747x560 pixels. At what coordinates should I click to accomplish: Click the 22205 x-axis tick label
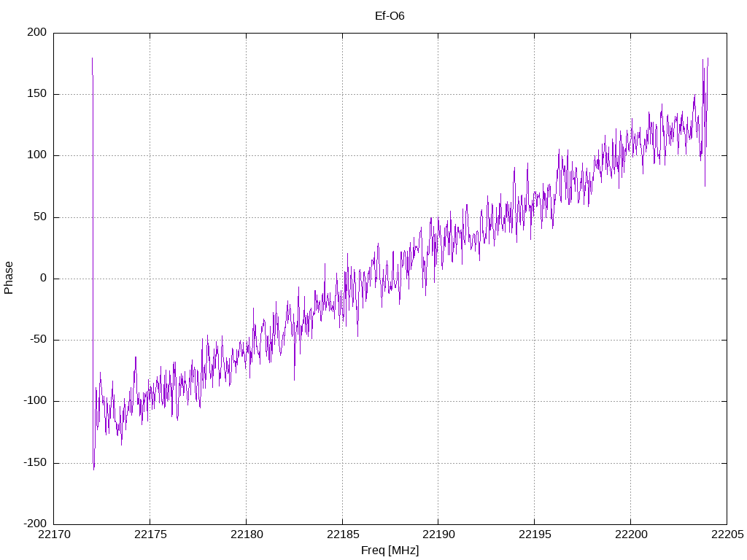tap(727, 534)
